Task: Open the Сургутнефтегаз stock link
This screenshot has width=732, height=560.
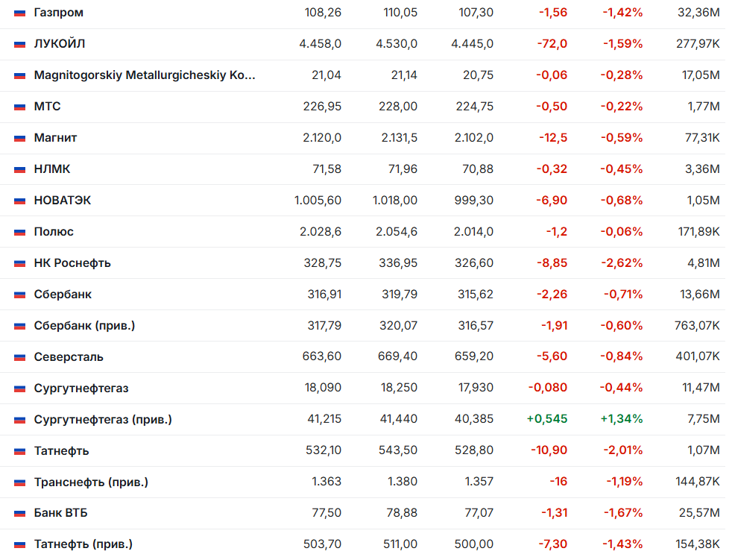Action: 81,388
